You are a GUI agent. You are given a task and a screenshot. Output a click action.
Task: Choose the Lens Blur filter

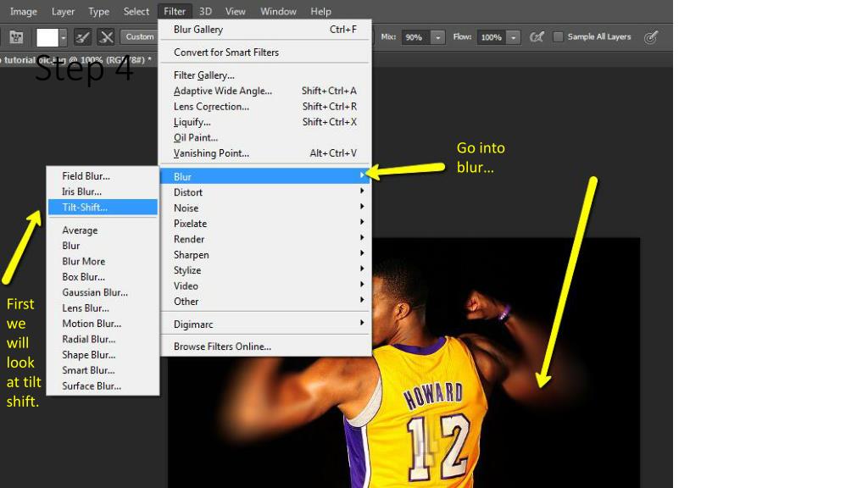103,308
